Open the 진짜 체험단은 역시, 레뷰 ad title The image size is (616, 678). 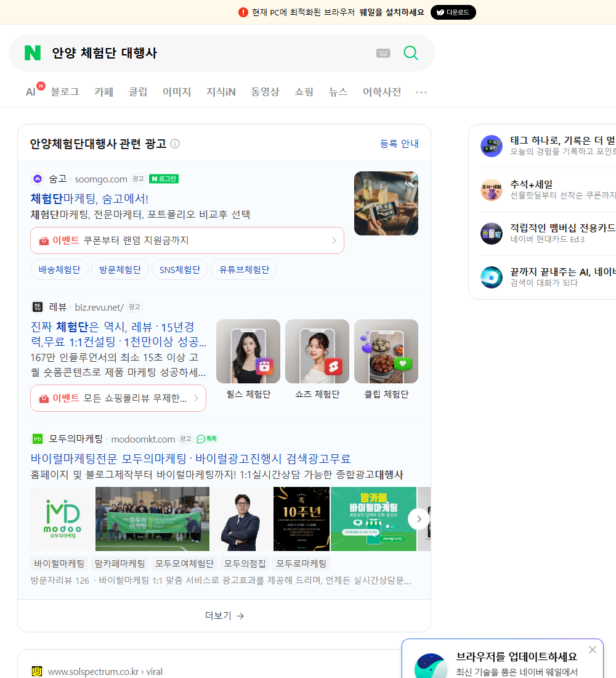point(118,334)
